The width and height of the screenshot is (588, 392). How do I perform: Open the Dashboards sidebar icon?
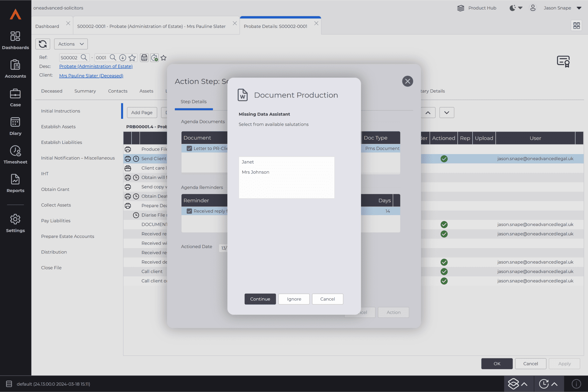click(15, 40)
